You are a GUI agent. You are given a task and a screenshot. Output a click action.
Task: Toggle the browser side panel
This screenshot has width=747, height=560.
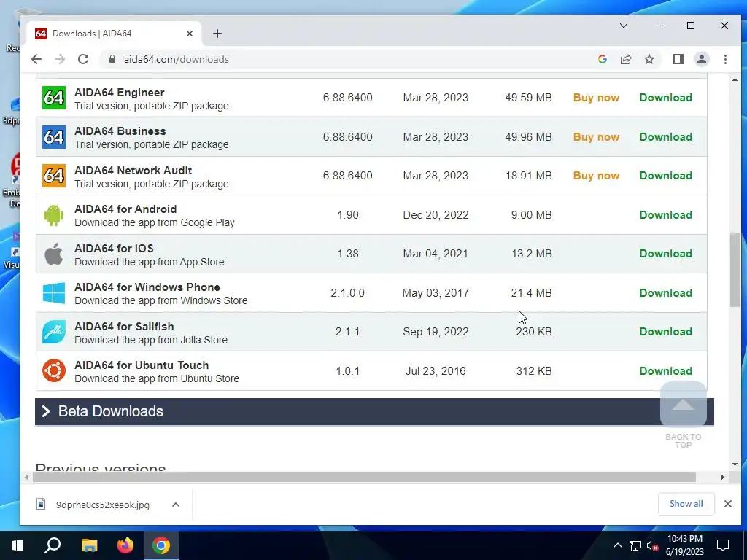(x=678, y=59)
